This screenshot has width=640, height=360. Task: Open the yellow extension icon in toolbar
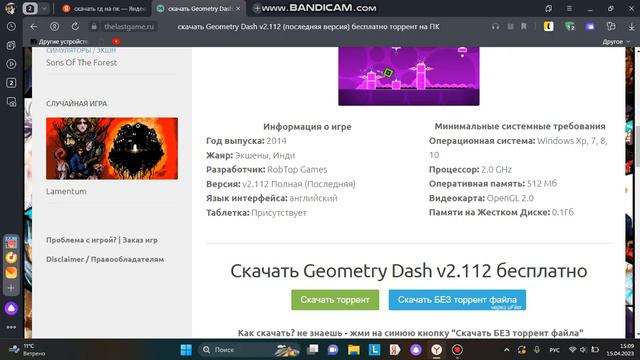549,27
